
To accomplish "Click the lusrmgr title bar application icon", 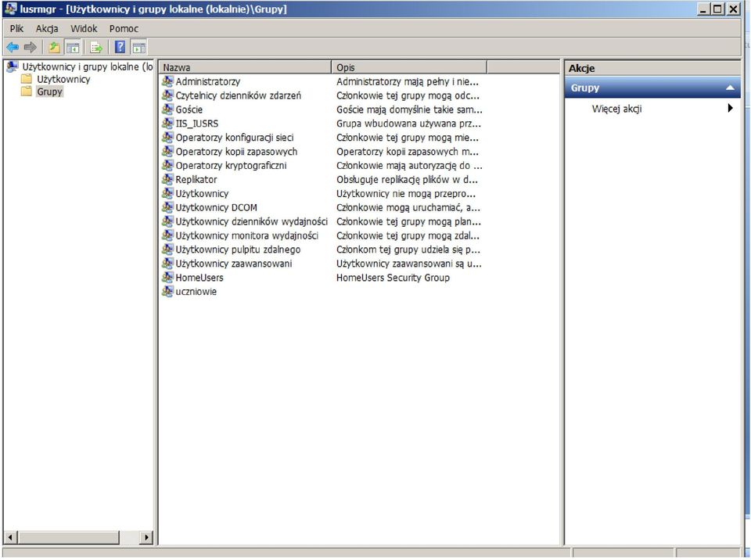I will (10, 9).
